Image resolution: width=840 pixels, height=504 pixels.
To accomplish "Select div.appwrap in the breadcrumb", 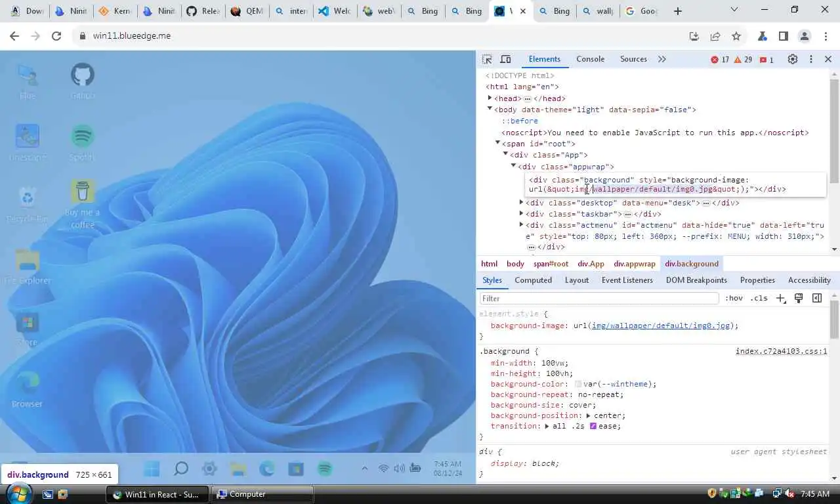I will [635, 264].
